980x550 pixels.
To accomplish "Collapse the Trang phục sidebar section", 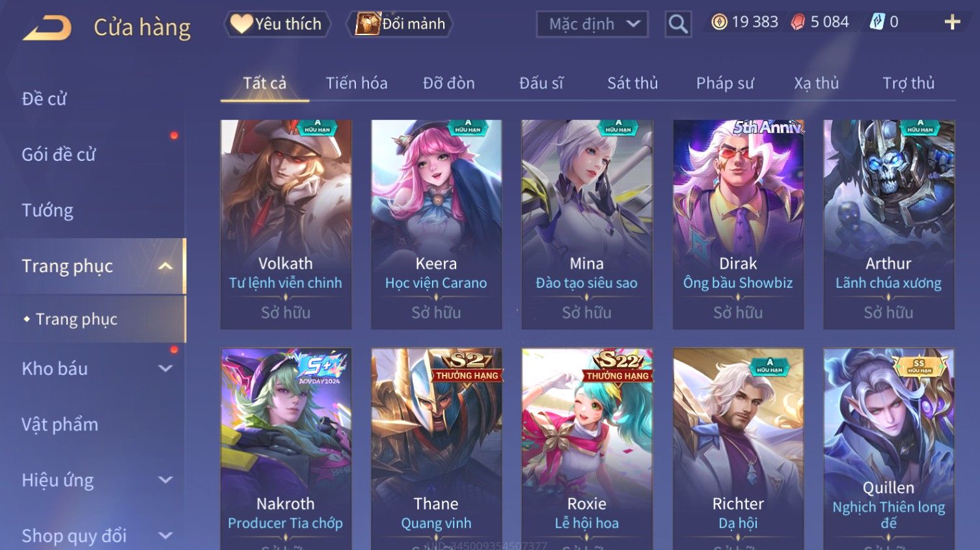I will pyautogui.click(x=165, y=266).
